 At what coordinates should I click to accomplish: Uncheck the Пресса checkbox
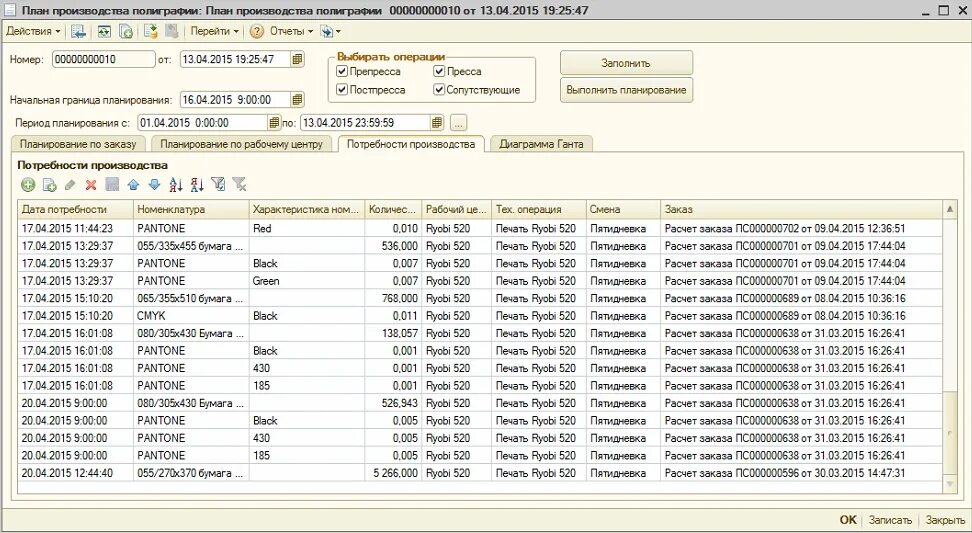point(439,71)
